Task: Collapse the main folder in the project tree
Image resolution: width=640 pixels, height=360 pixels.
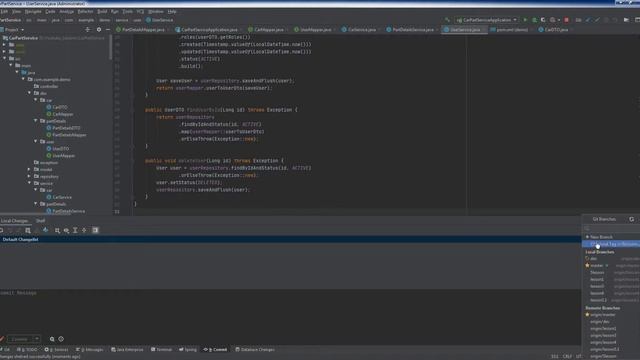Action: click(x=11, y=65)
